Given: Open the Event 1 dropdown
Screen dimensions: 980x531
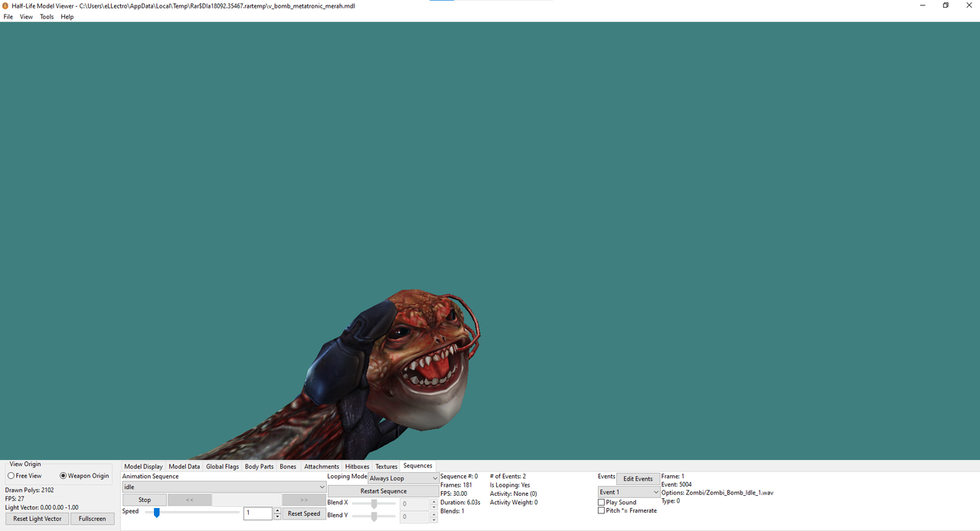Looking at the screenshot, I should point(629,492).
